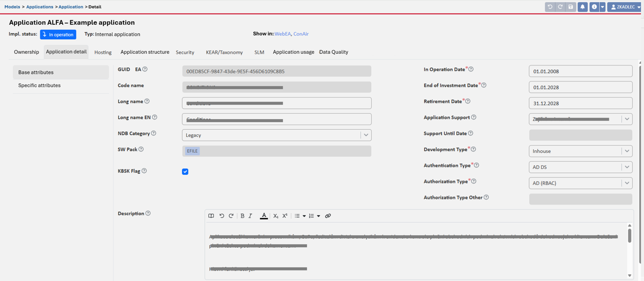Image resolution: width=644 pixels, height=281 pixels.
Task: Uncheck the KBSK Flag checkbox
Action: (185, 171)
